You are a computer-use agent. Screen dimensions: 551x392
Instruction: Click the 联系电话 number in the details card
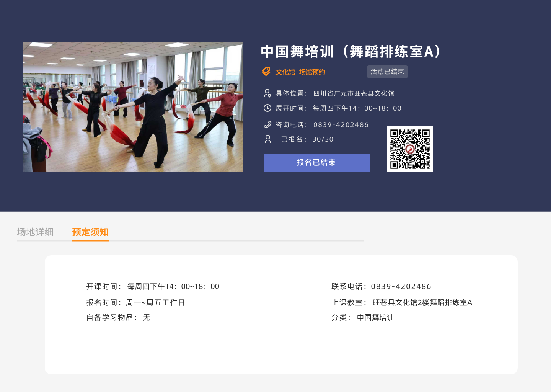click(x=401, y=286)
